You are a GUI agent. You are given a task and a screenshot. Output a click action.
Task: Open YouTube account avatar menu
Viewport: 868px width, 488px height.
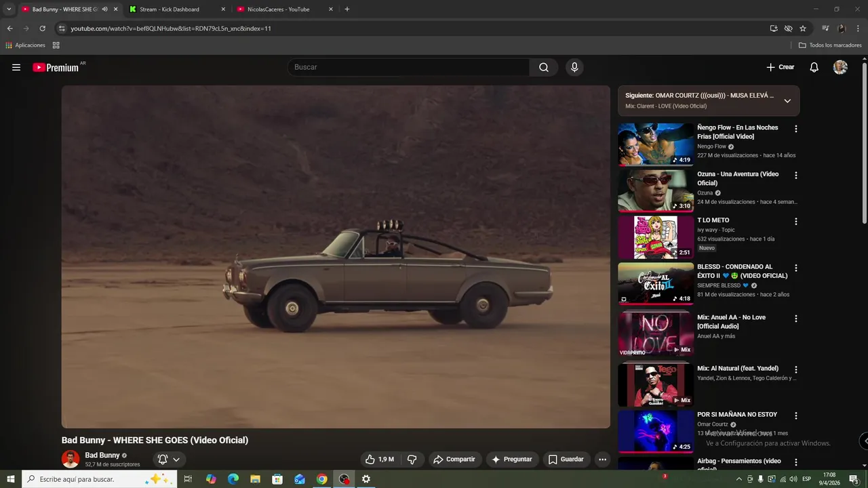840,67
